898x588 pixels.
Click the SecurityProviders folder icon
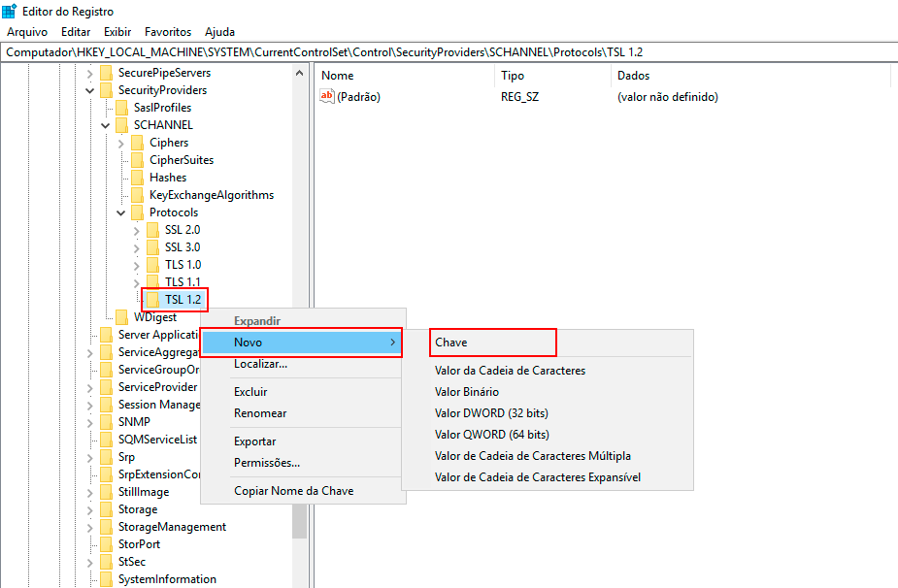[107, 90]
